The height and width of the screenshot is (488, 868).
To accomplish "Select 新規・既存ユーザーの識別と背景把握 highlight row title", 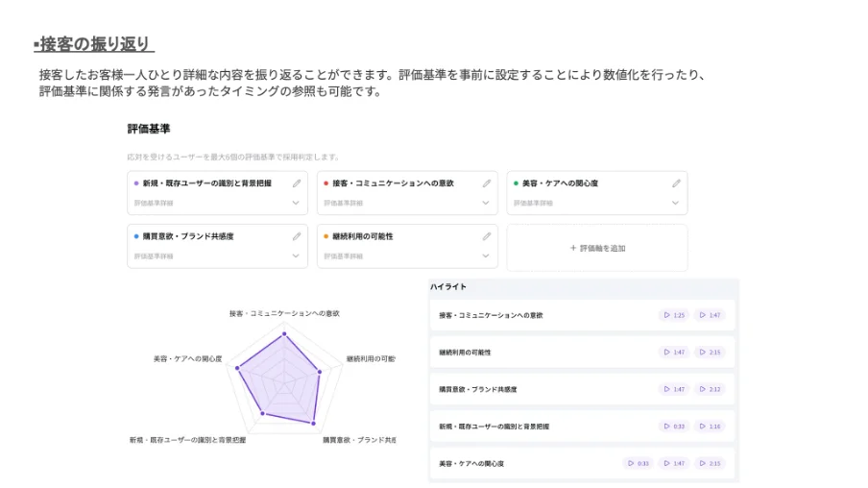I will 494,427.
